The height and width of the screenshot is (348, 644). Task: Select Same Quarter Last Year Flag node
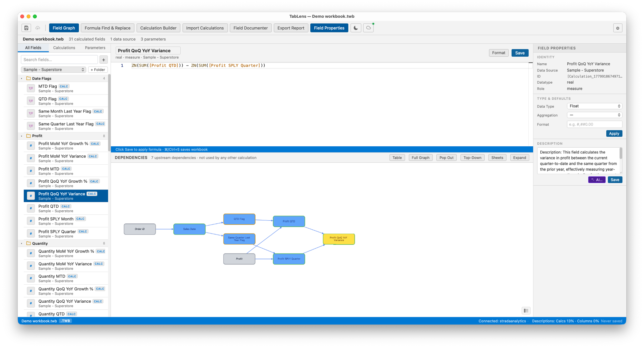pyautogui.click(x=239, y=239)
